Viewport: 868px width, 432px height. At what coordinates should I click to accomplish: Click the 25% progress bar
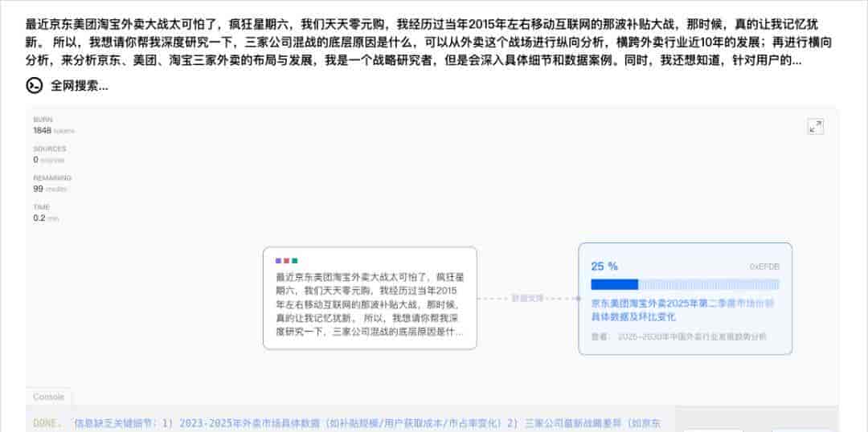[685, 285]
